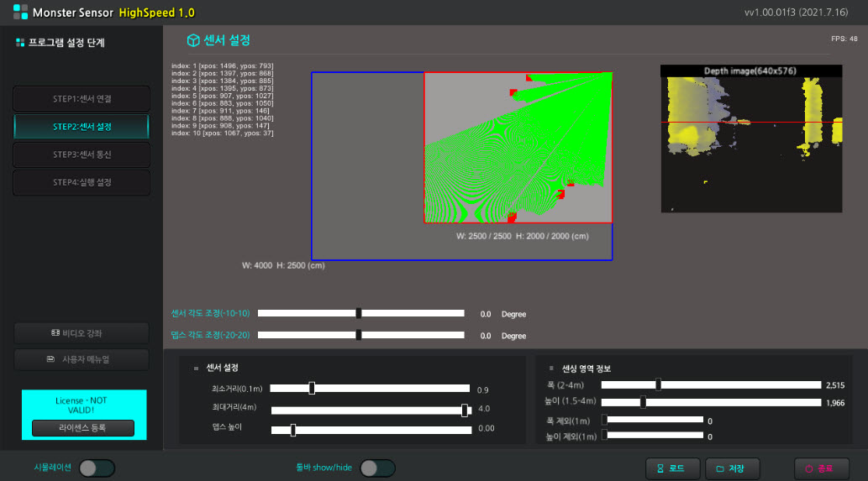Image resolution: width=868 pixels, height=481 pixels.
Task: Click the index: 1 [xpos: 1496, ypos: 793] entry
Action: (x=222, y=65)
